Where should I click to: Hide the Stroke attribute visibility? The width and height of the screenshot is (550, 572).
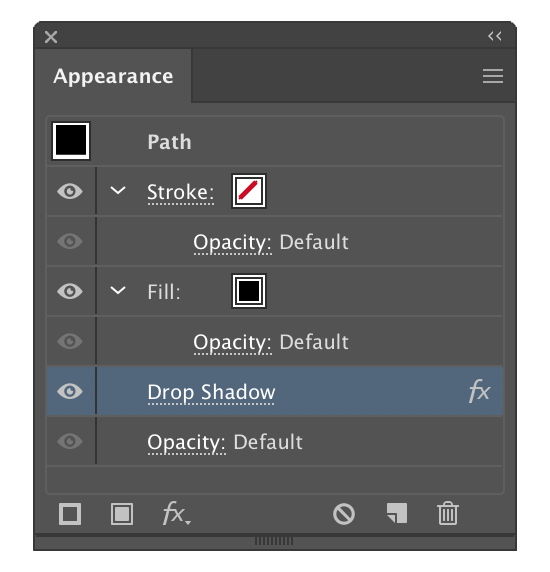click(70, 191)
